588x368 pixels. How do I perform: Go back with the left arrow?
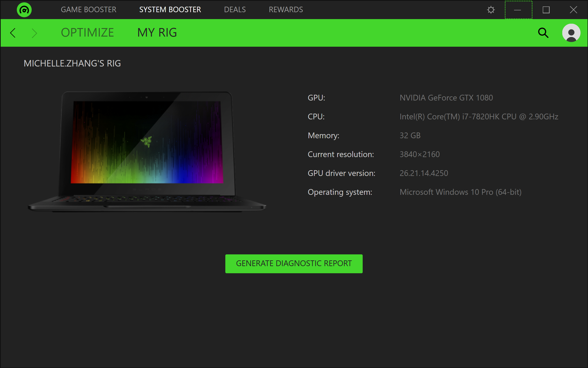[13, 33]
